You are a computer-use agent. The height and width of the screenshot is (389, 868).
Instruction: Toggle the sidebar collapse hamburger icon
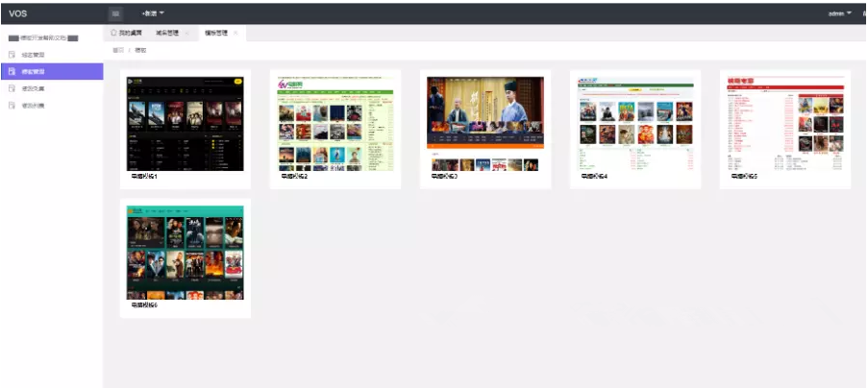tap(115, 13)
